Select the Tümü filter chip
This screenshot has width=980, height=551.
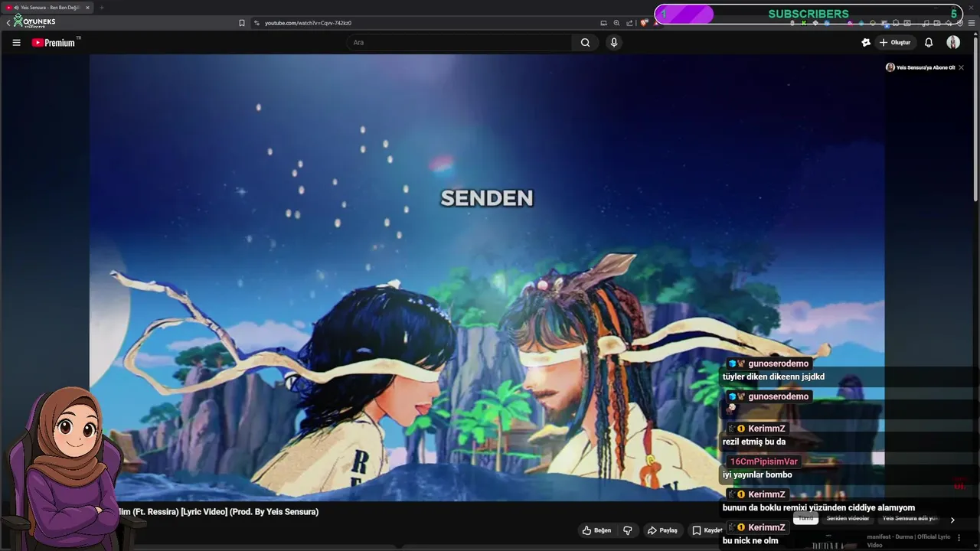[805, 518]
